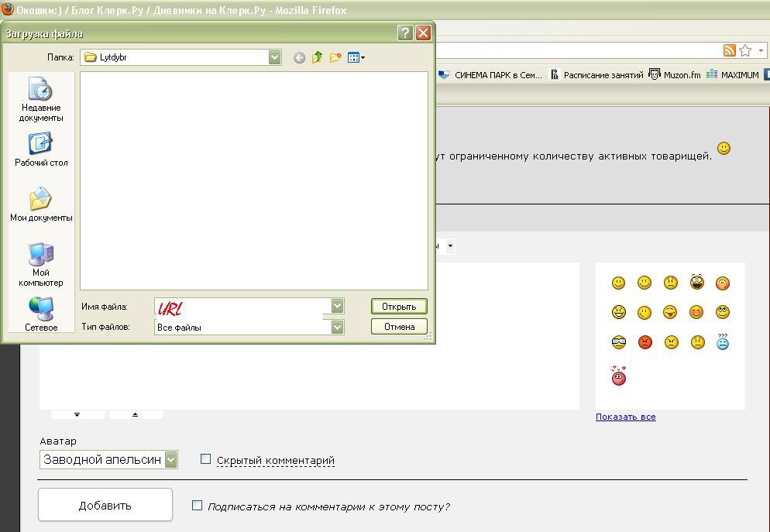770x532 pixels.
Task: Go to Рабочий стол location
Action: coord(41,149)
